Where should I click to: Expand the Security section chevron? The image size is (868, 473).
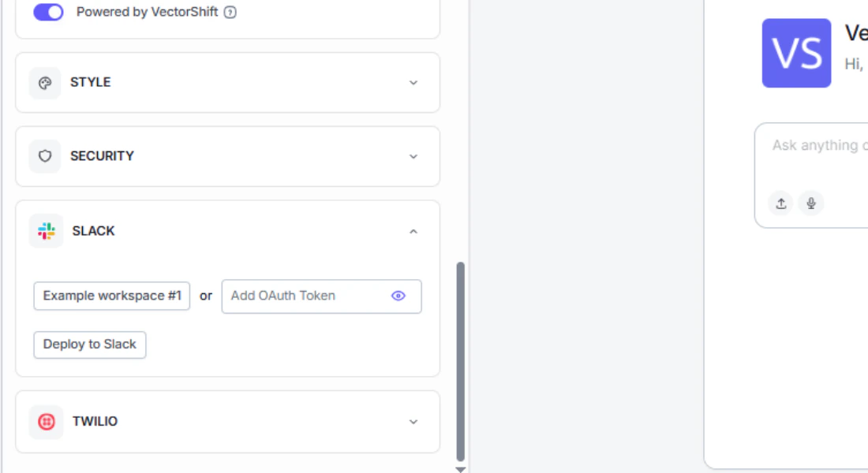[x=413, y=157]
